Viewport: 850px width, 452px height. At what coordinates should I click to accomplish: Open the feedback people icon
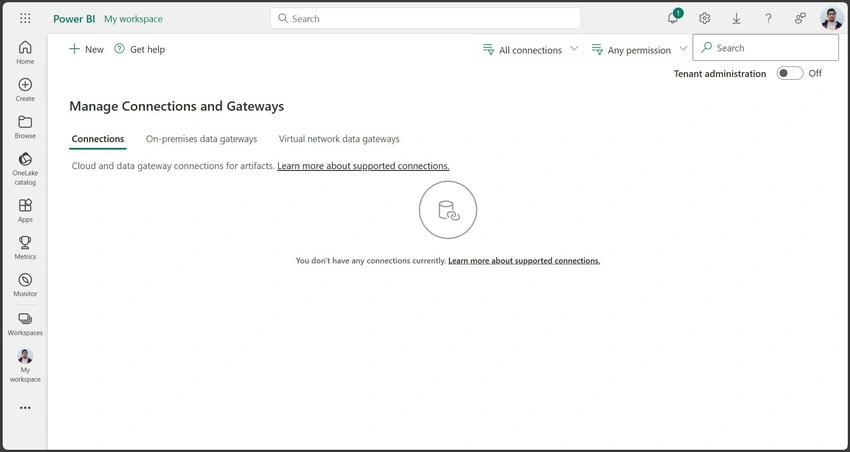tap(800, 18)
